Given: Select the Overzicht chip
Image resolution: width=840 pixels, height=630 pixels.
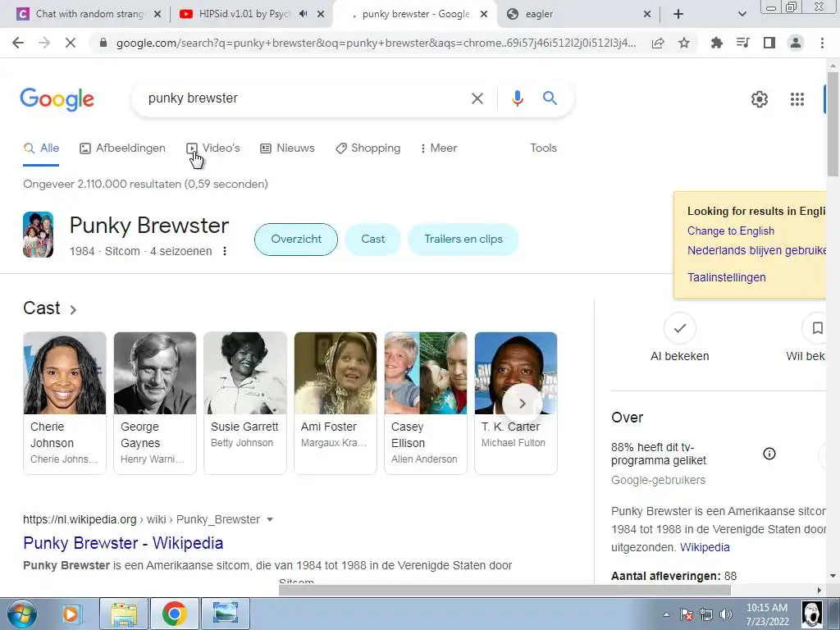Looking at the screenshot, I should (x=296, y=240).
